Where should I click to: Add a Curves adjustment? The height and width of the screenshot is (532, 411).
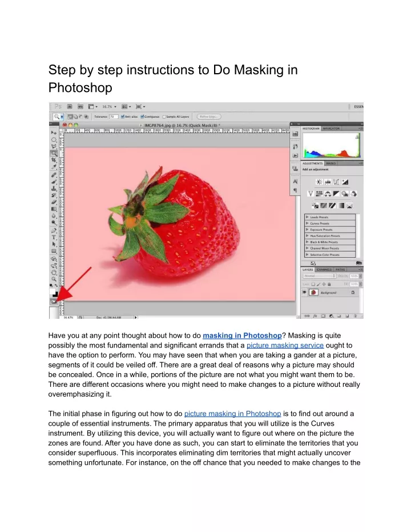pyautogui.click(x=336, y=182)
